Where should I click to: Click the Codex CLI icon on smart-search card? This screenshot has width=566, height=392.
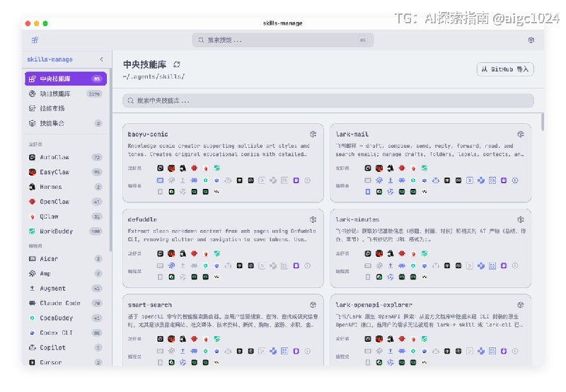click(x=216, y=351)
